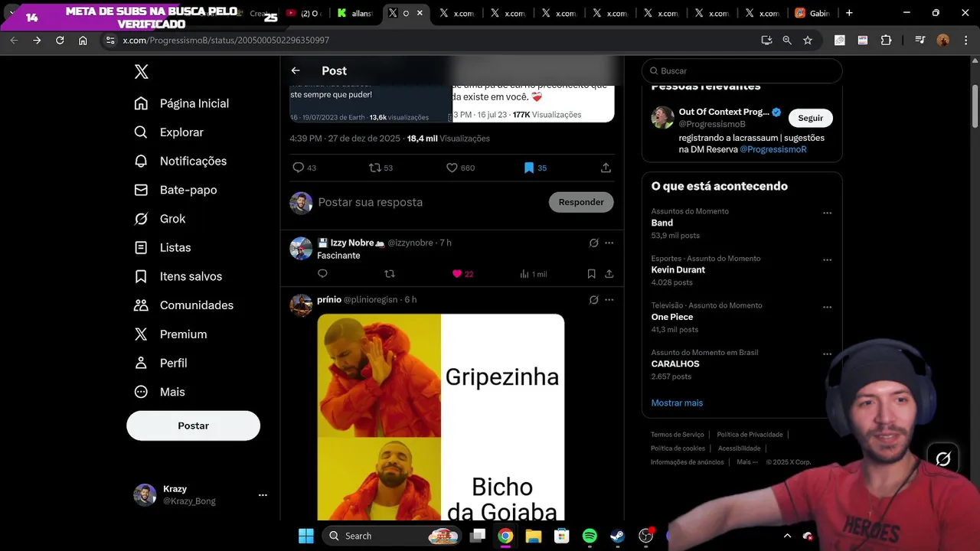Click the X logo in the sidebar
The image size is (980, 551).
pos(142,72)
